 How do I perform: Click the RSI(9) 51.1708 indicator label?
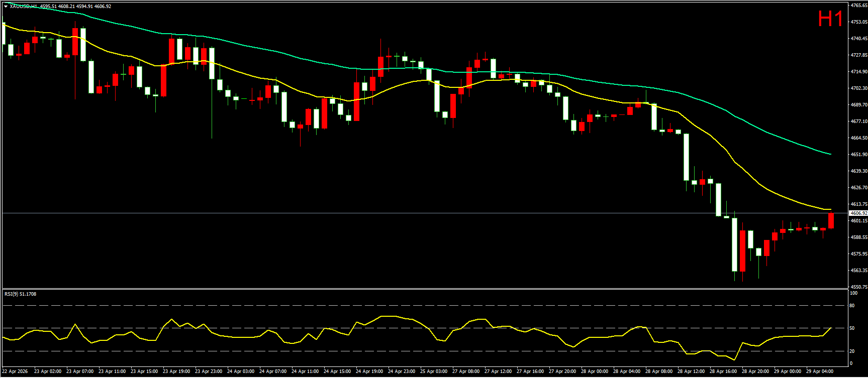point(21,294)
